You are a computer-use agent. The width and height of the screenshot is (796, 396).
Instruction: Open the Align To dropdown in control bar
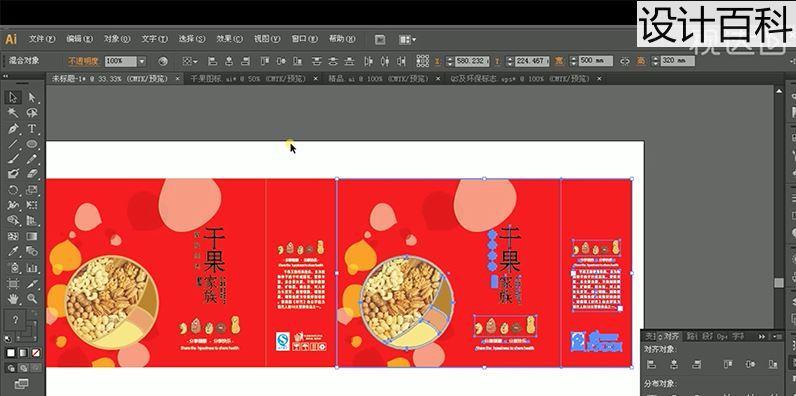click(x=190, y=61)
